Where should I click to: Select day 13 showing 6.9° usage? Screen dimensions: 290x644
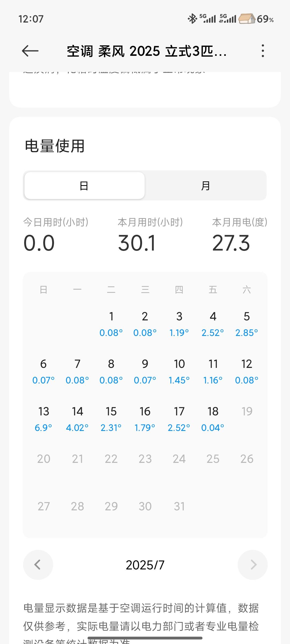44,419
